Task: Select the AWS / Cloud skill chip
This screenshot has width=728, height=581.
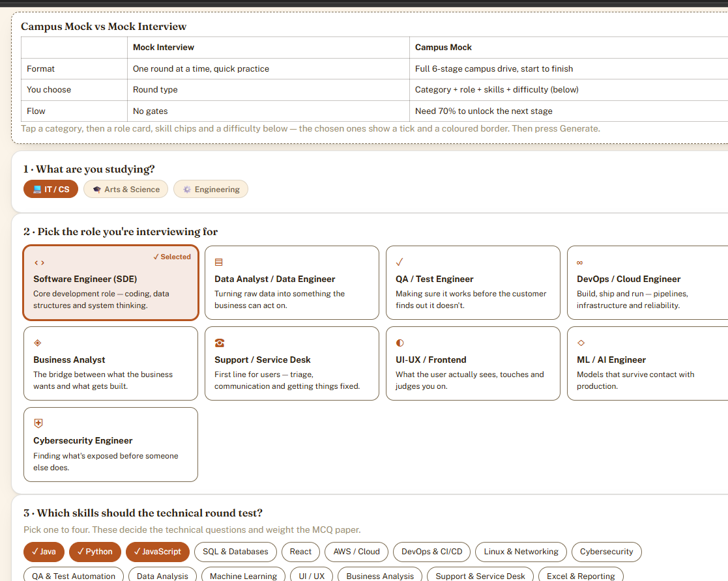Action: pyautogui.click(x=356, y=552)
